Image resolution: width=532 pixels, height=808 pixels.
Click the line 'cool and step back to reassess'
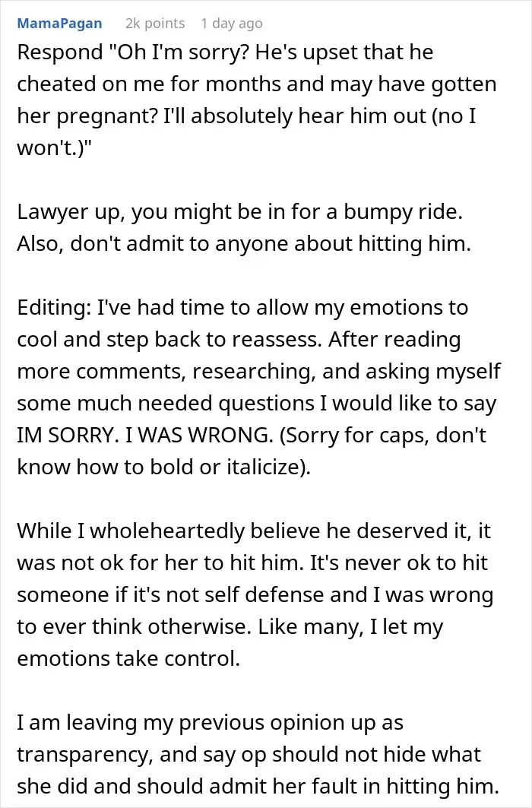pyautogui.click(x=239, y=340)
